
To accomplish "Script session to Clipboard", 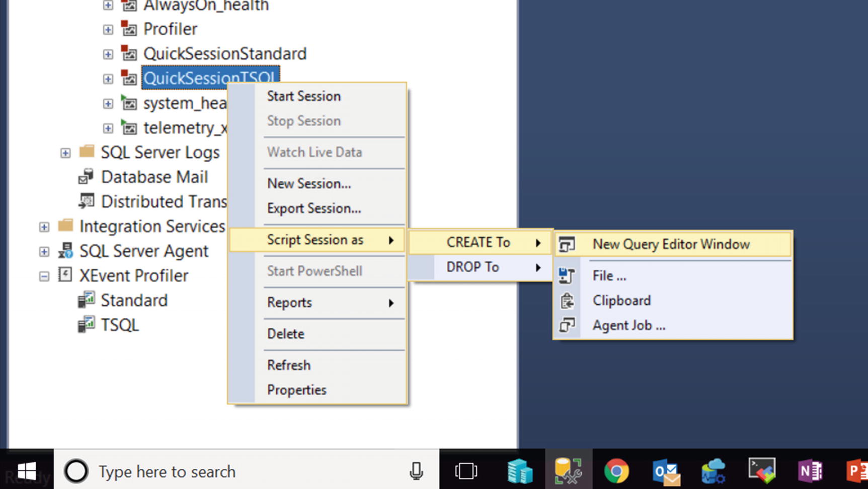I will (x=673, y=301).
